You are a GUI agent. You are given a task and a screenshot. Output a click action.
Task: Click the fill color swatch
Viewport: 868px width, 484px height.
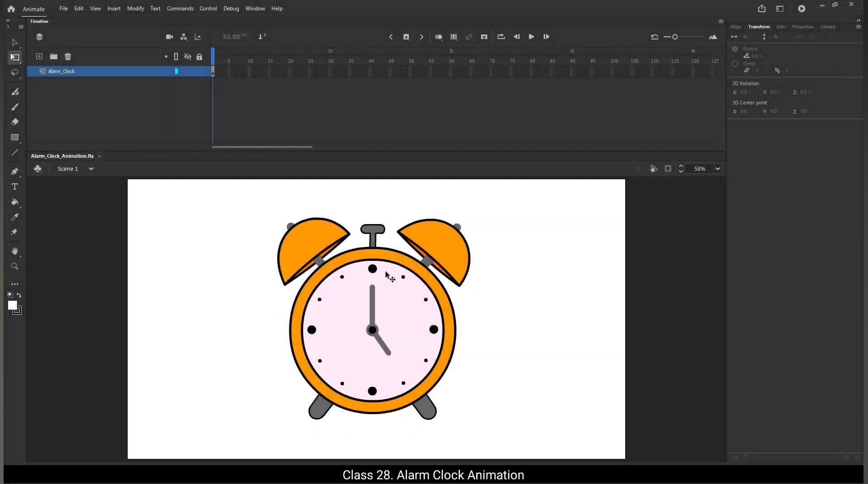pyautogui.click(x=13, y=305)
